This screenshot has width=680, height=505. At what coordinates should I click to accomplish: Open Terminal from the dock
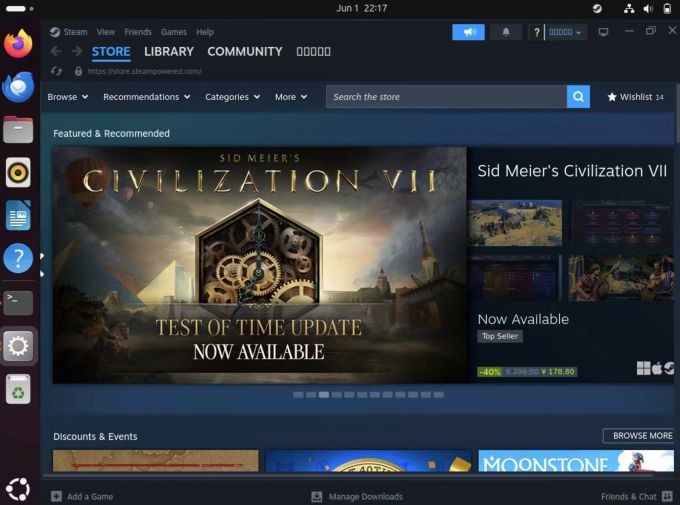[18, 302]
